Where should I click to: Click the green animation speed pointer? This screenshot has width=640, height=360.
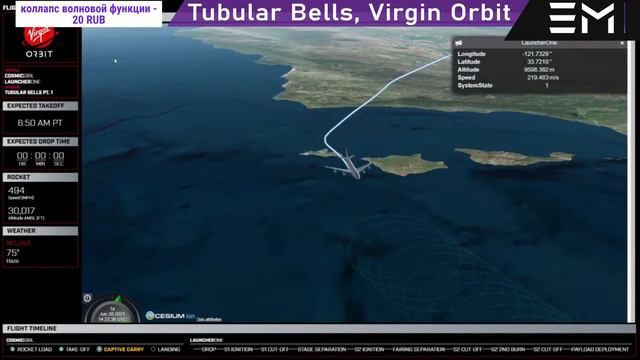point(118,299)
